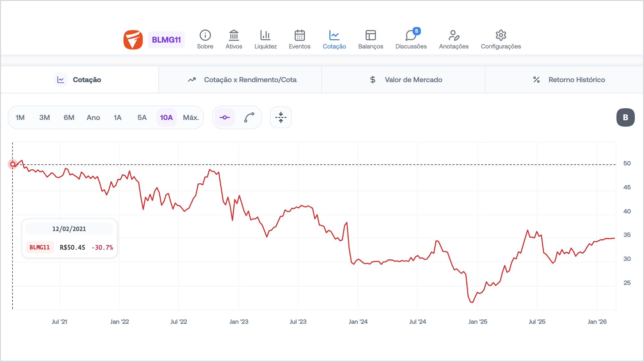Toggle straight line chart style
The image size is (644, 362).
pyautogui.click(x=225, y=117)
